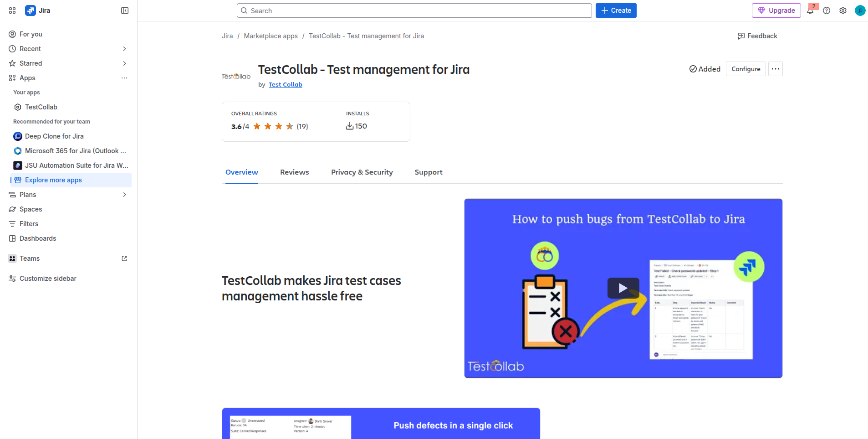Click the Upgrade button
This screenshot has height=439, width=868.
[776, 10]
